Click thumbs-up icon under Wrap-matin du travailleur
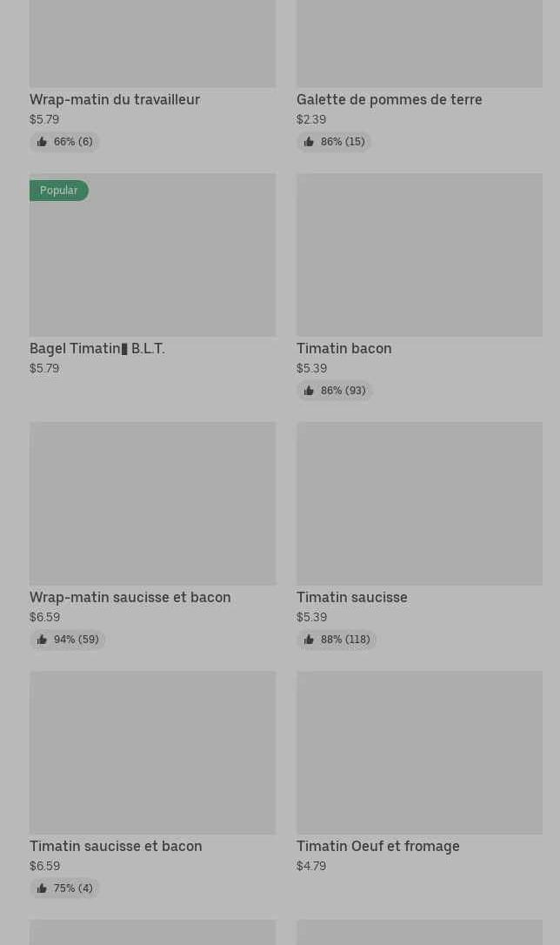Screen dimensions: 560x945 tap(42, 142)
